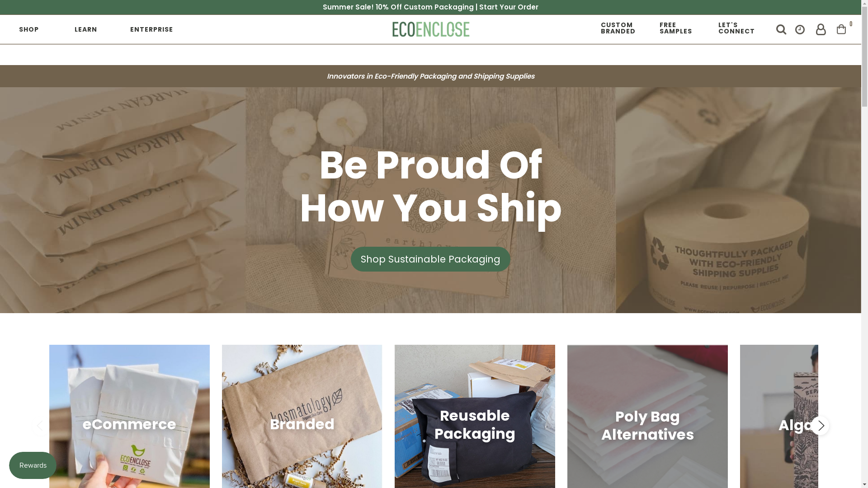
Task: Expand the LEARN menu
Action: pos(86,29)
